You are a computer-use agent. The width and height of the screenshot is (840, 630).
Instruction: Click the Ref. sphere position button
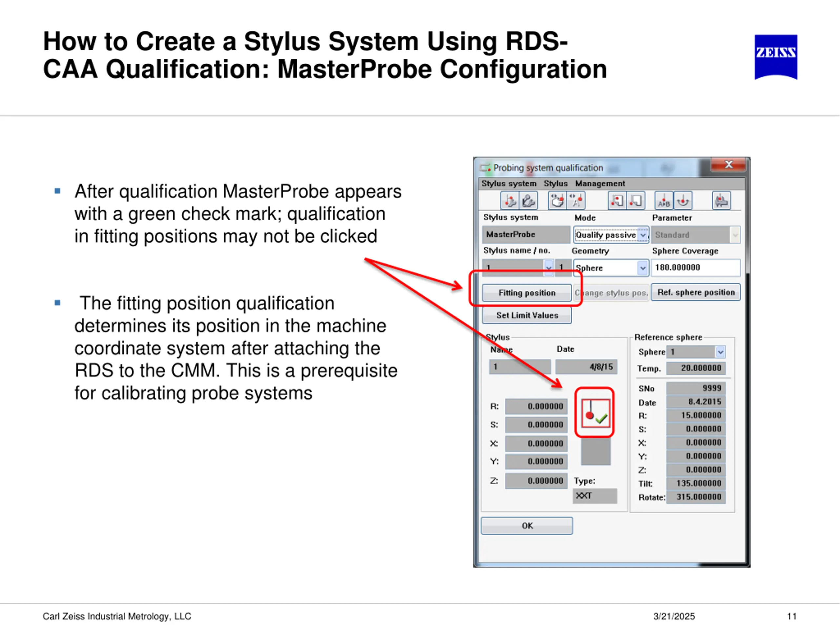tap(696, 292)
